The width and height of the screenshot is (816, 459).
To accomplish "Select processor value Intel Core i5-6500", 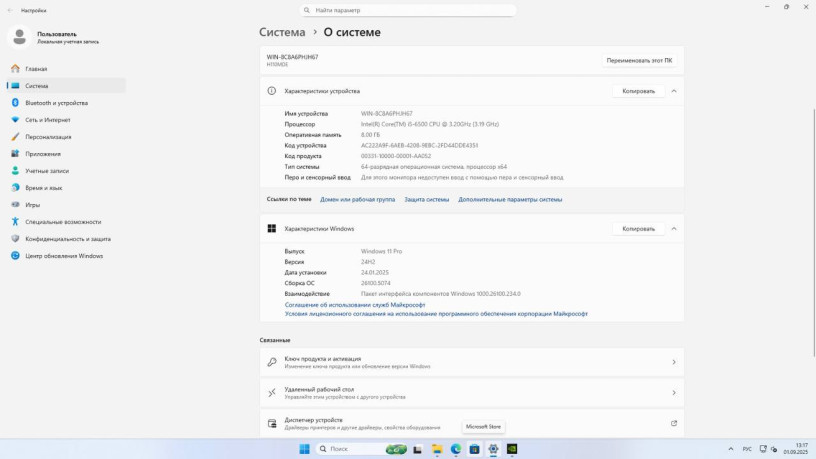I will click(x=430, y=124).
